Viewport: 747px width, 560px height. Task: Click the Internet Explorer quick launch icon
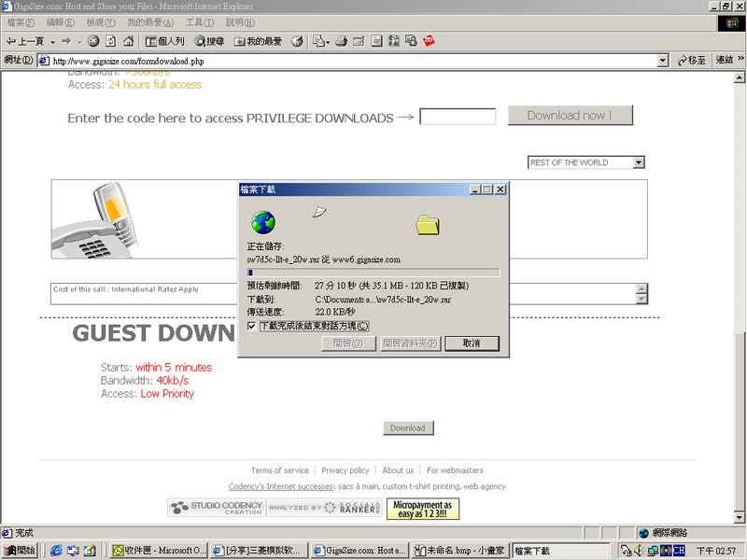pyautogui.click(x=56, y=551)
